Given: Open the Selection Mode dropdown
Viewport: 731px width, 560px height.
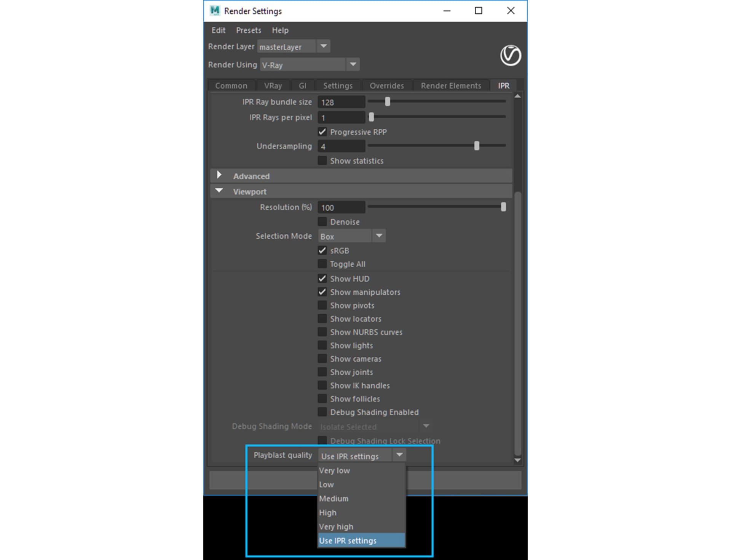Looking at the screenshot, I should point(352,236).
